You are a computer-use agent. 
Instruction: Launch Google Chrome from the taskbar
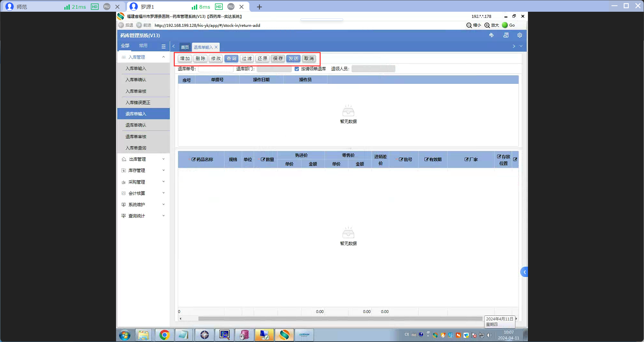(x=164, y=335)
